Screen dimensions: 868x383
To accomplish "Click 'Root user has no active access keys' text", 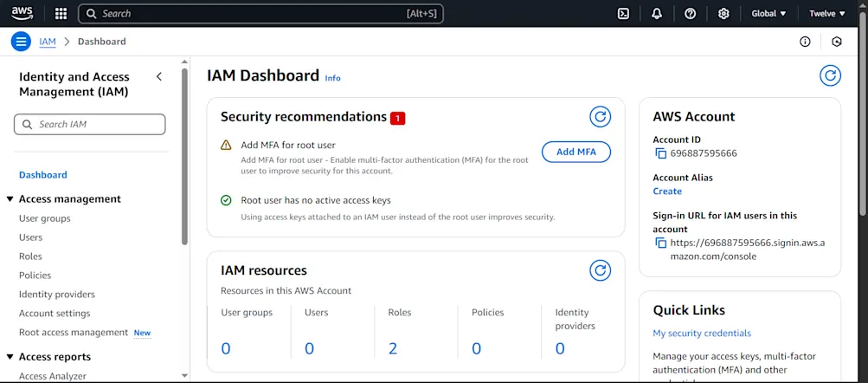I will [x=316, y=200].
